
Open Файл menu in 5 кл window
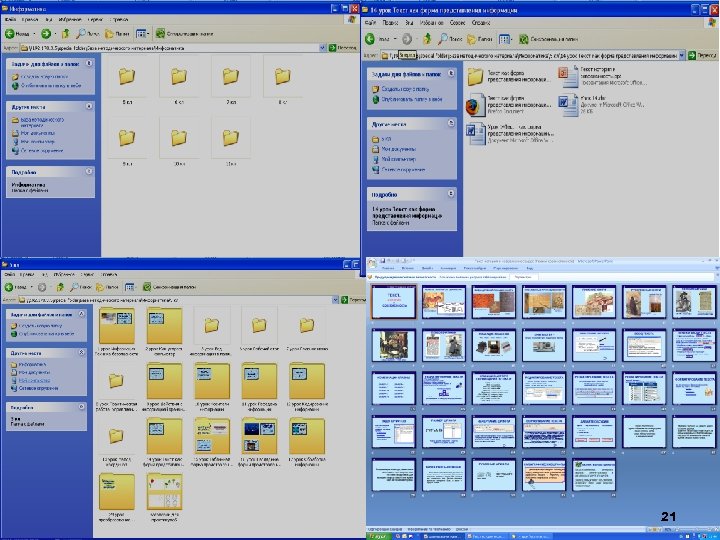(10, 274)
